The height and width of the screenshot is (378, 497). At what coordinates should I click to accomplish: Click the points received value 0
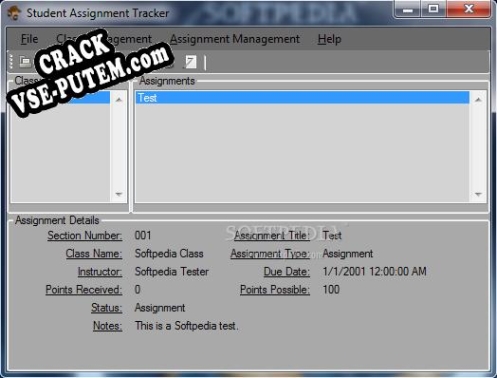tap(137, 290)
